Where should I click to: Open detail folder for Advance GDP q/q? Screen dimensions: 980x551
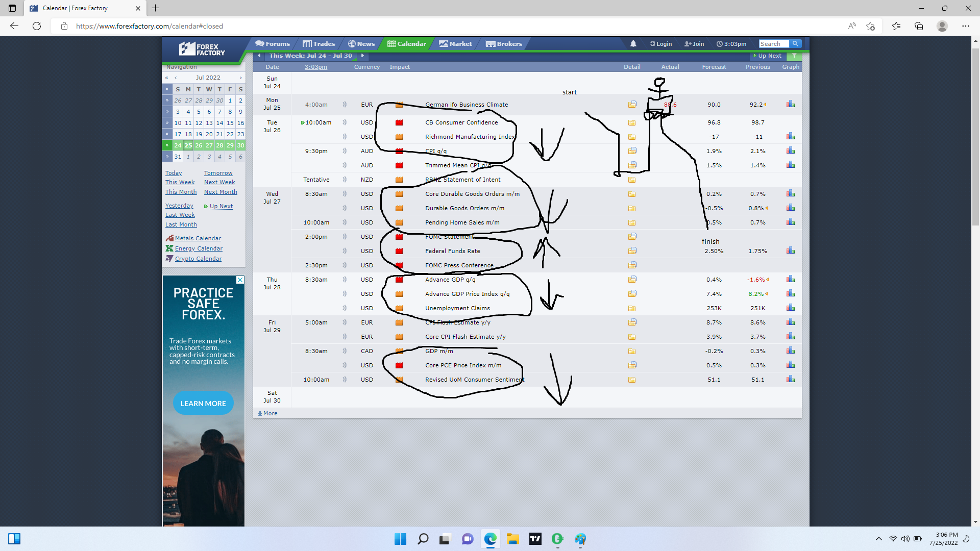(x=632, y=280)
